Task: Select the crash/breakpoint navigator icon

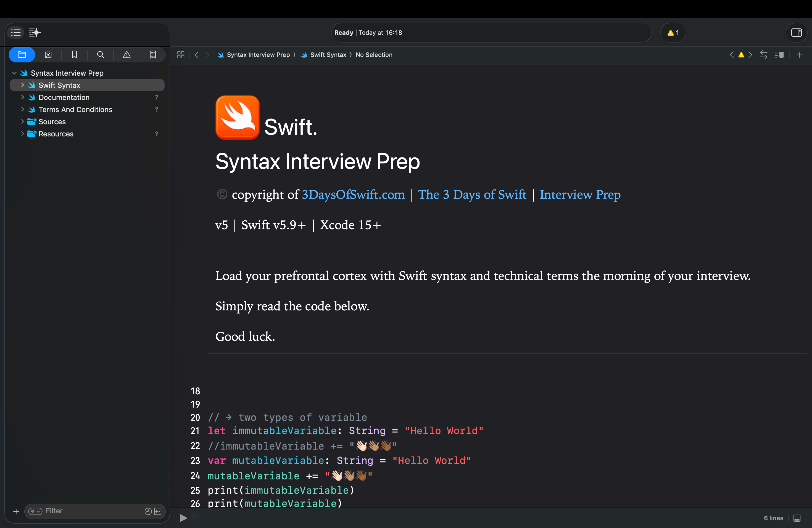Action: pyautogui.click(x=48, y=55)
